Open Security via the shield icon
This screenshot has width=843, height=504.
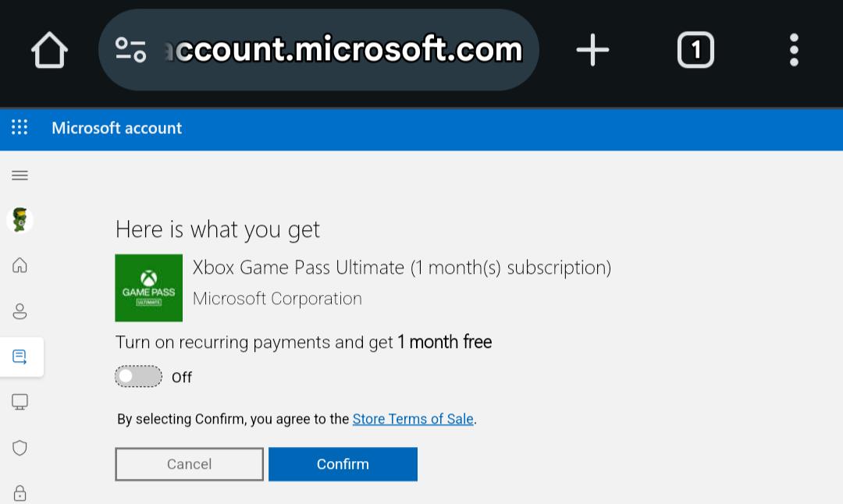tap(20, 447)
